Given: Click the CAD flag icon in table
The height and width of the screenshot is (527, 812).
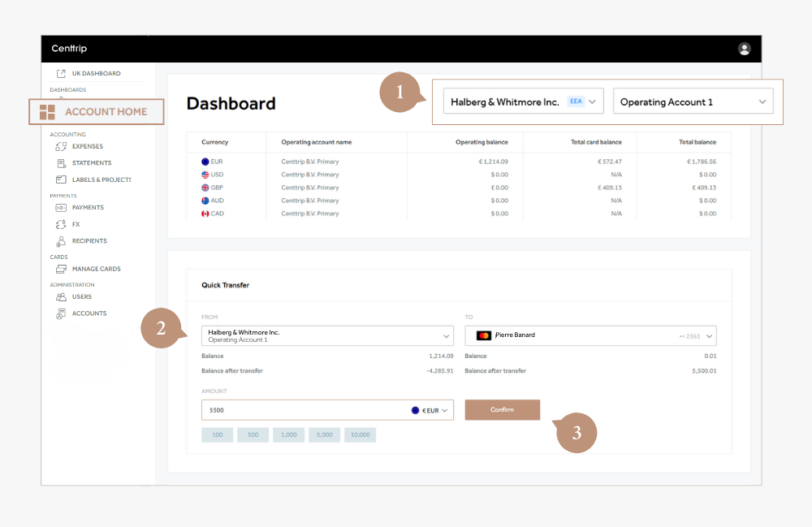Looking at the screenshot, I should pos(205,214).
